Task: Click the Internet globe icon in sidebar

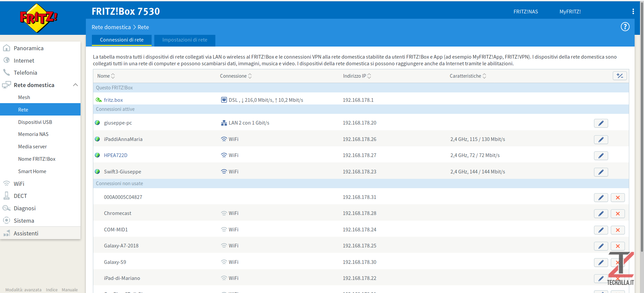Action: (6, 60)
